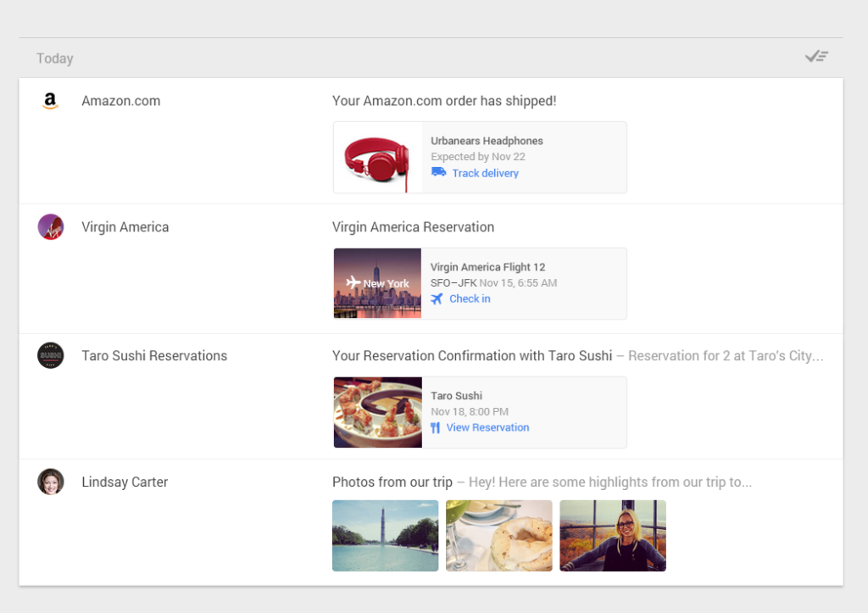The height and width of the screenshot is (613, 868).
Task: Click the Taro Sushi round logo avatar
Action: pos(50,355)
